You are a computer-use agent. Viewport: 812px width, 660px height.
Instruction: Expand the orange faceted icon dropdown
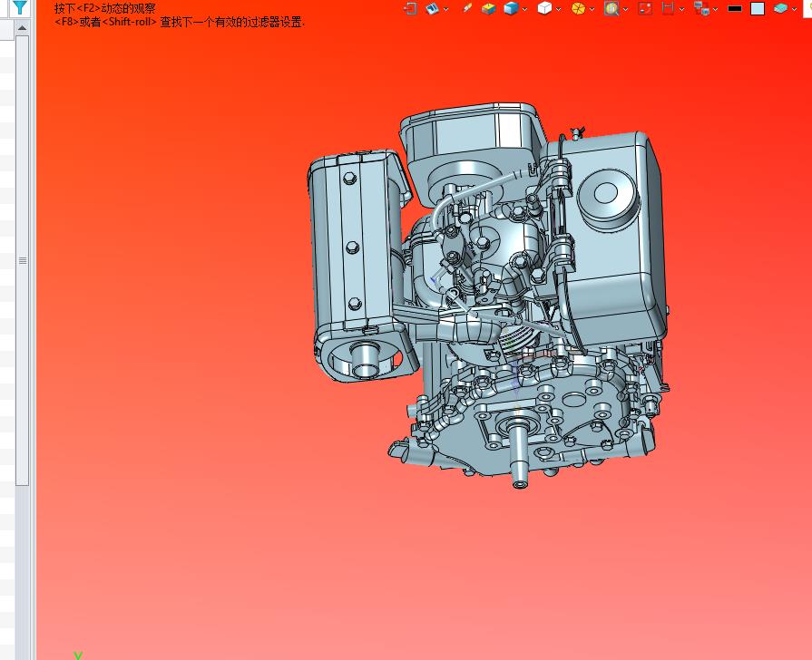pos(592,9)
